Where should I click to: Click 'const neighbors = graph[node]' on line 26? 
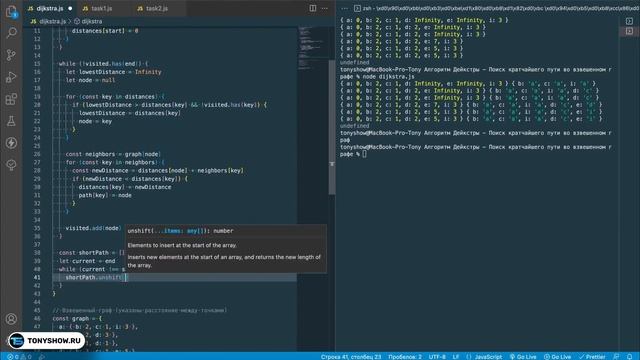(x=113, y=154)
